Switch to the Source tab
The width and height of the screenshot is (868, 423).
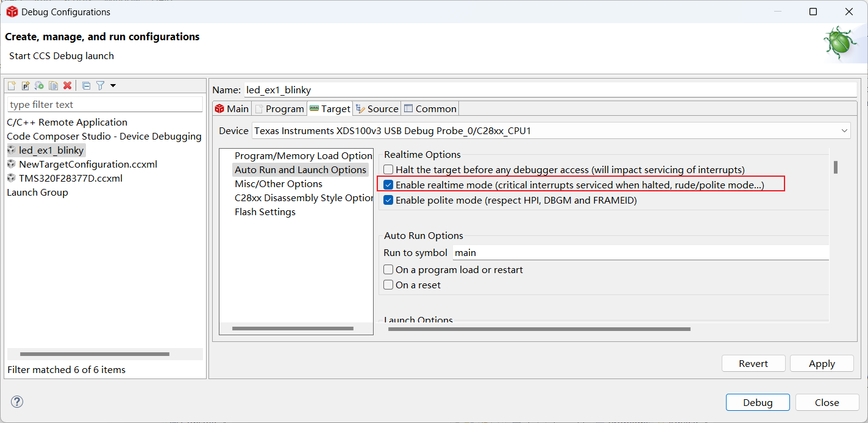click(x=377, y=108)
